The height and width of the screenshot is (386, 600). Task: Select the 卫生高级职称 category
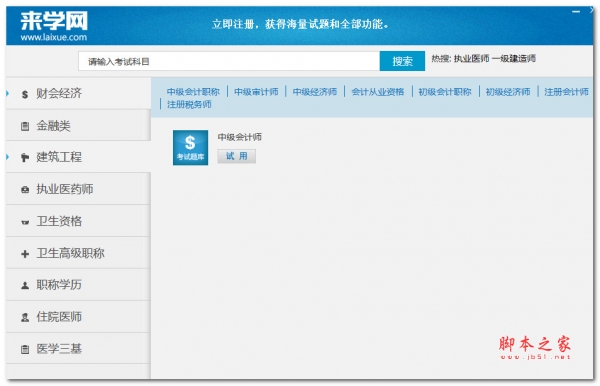tap(78, 253)
